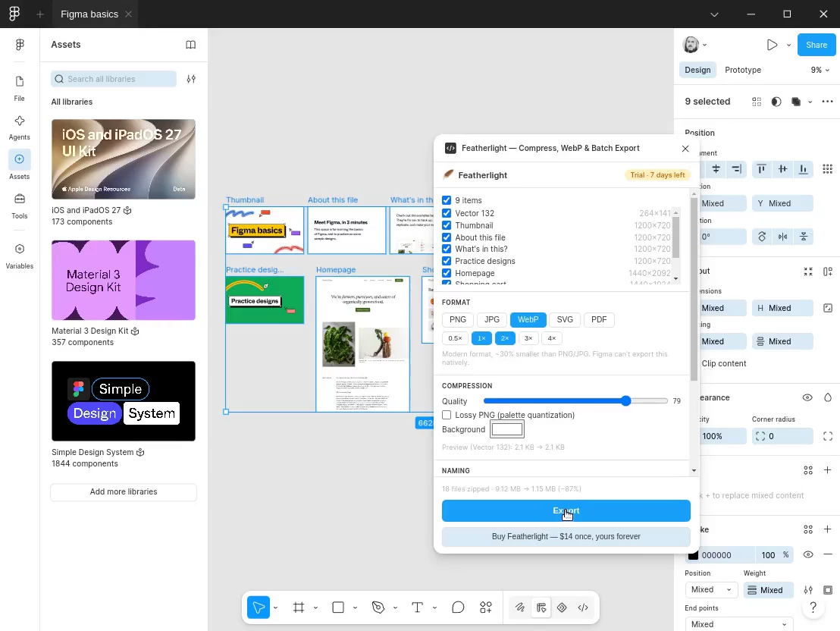Open the Agents panel

pos(19,127)
